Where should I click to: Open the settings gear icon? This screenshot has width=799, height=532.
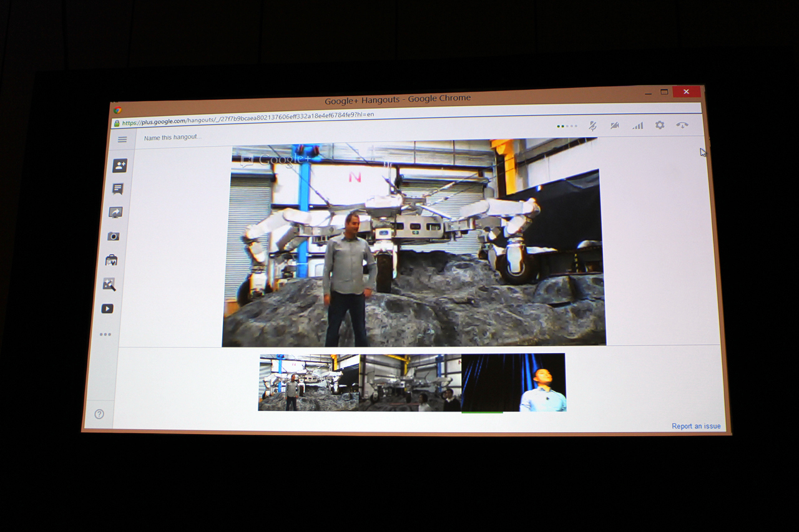tap(660, 125)
